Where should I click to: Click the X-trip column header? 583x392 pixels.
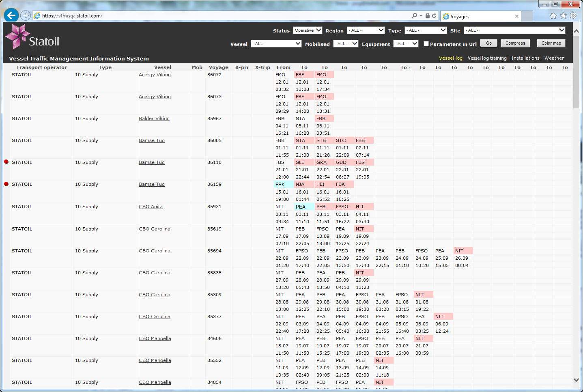tap(262, 67)
